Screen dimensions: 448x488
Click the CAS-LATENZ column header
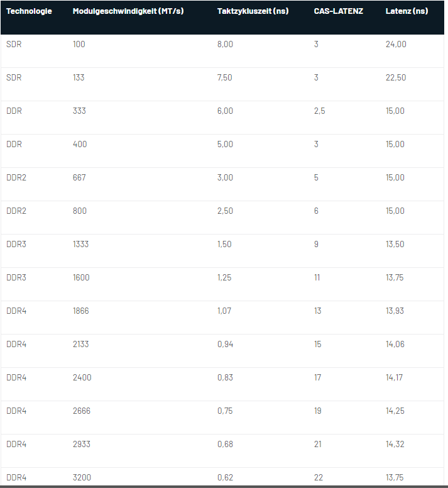pos(338,11)
